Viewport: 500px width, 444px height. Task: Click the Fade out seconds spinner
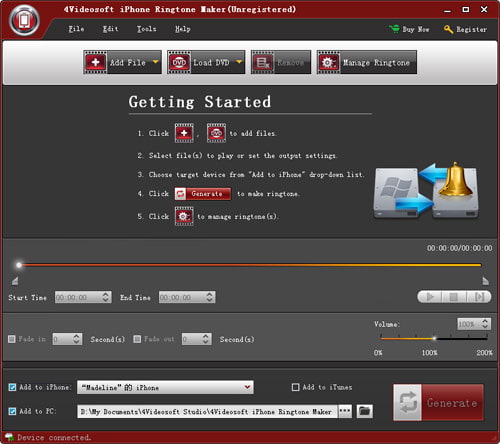(x=206, y=339)
